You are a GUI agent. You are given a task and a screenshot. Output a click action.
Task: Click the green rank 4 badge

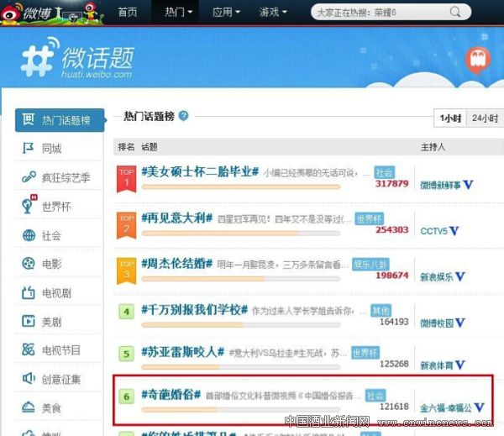tap(126, 312)
